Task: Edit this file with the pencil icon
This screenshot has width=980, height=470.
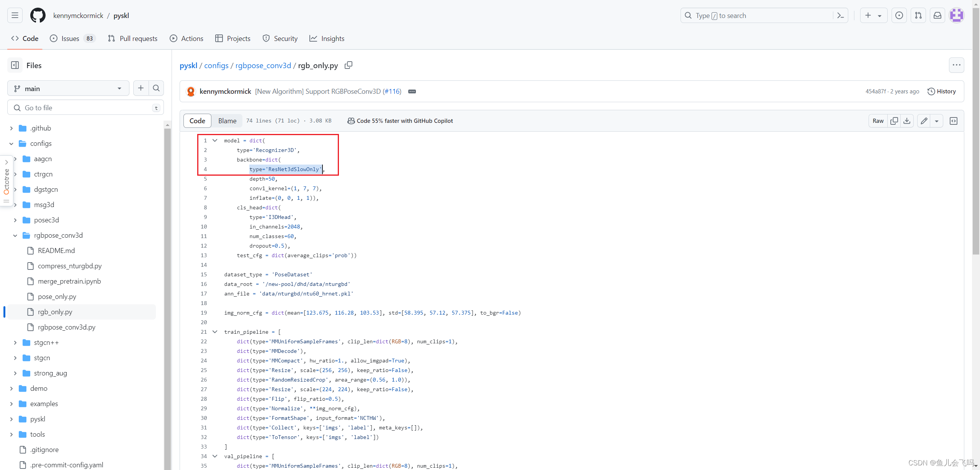Action: pos(924,121)
